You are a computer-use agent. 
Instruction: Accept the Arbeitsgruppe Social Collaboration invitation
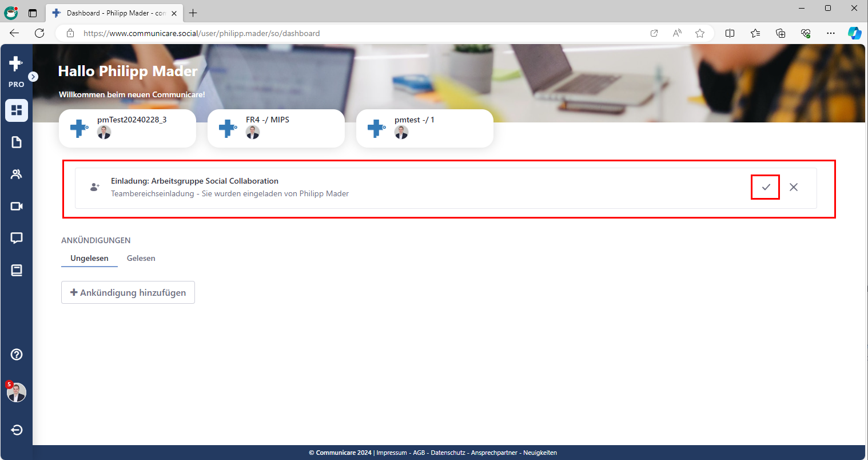pos(766,187)
